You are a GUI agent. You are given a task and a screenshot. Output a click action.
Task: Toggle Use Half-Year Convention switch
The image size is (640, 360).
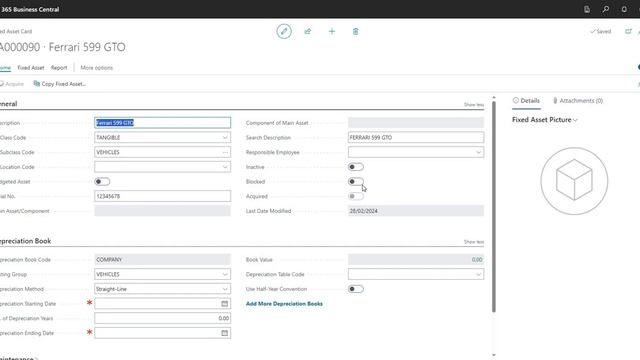356,289
